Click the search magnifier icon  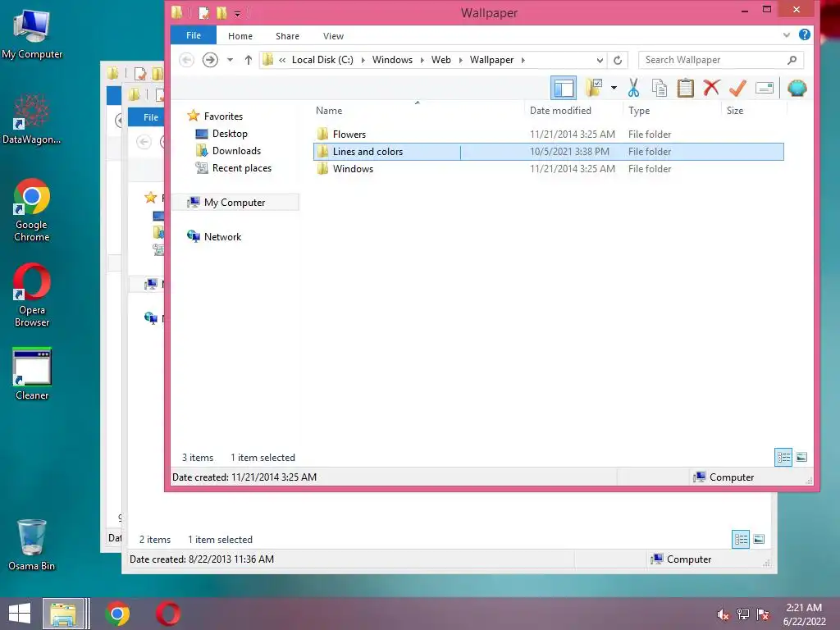[x=792, y=60]
